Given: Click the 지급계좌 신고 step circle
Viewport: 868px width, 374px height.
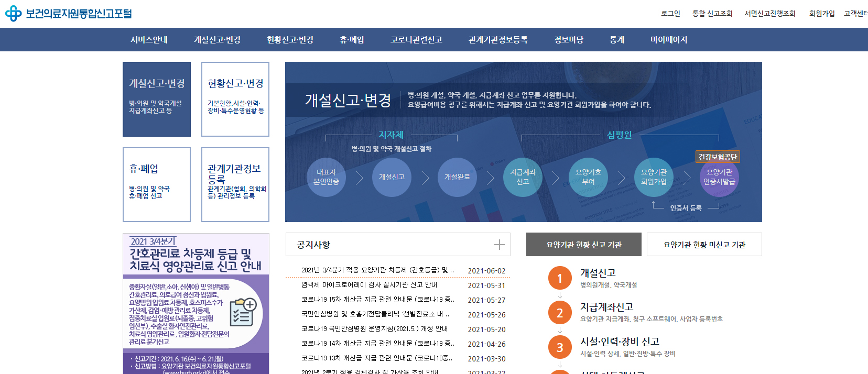Looking at the screenshot, I should pos(523,177).
